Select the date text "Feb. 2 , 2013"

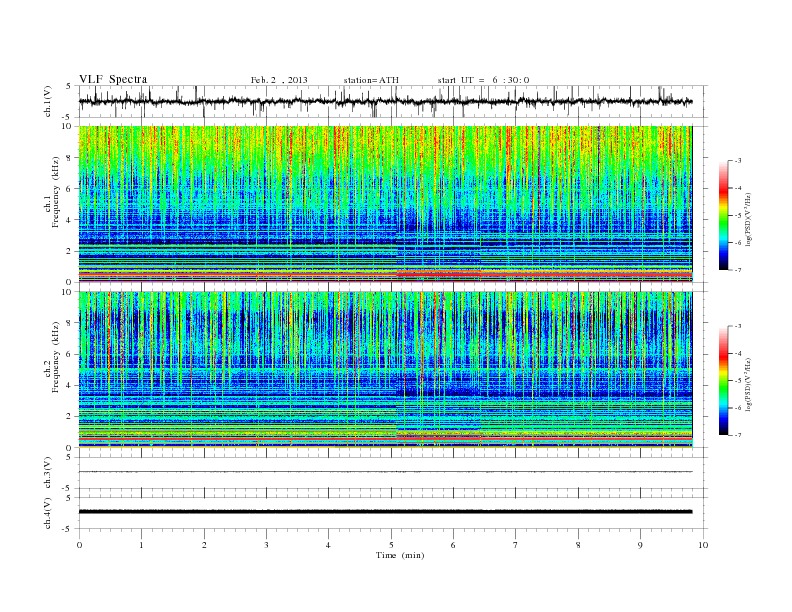coord(279,80)
